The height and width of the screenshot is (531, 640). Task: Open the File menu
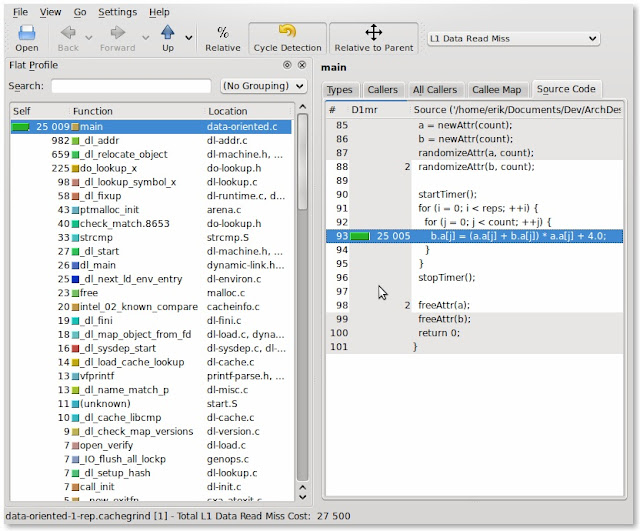(x=20, y=12)
